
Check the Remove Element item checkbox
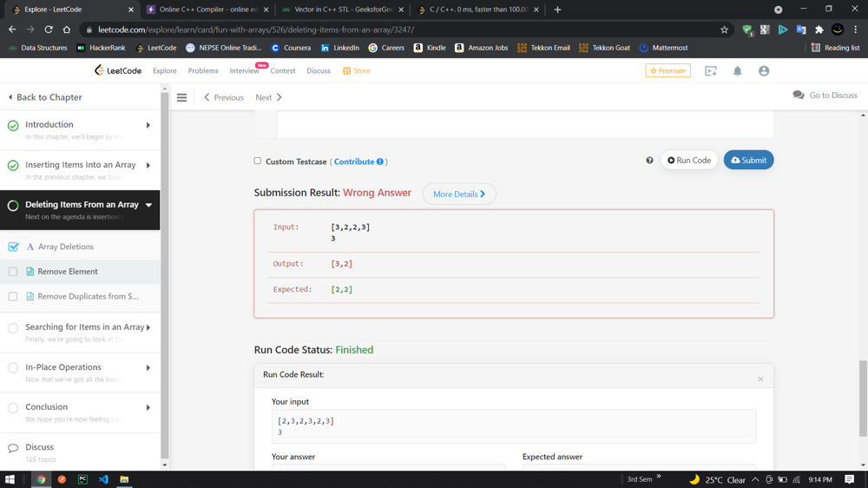click(13, 272)
